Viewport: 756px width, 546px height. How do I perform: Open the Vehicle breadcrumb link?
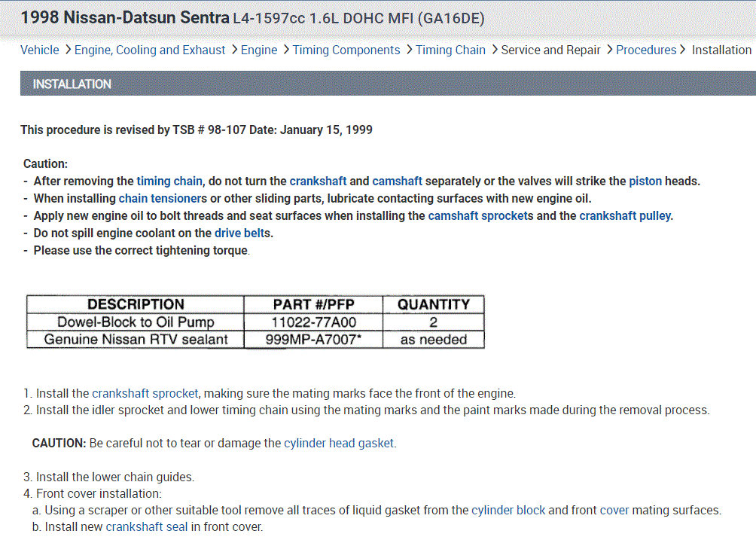[x=40, y=50]
